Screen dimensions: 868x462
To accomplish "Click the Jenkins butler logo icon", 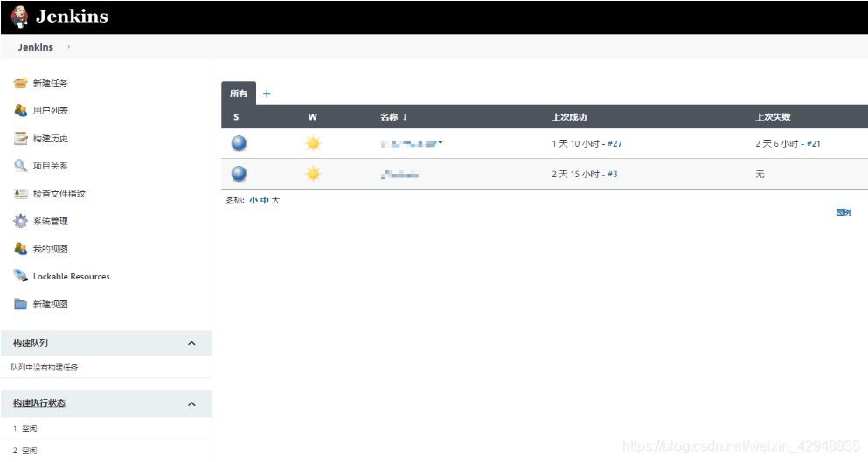I will pyautogui.click(x=19, y=17).
